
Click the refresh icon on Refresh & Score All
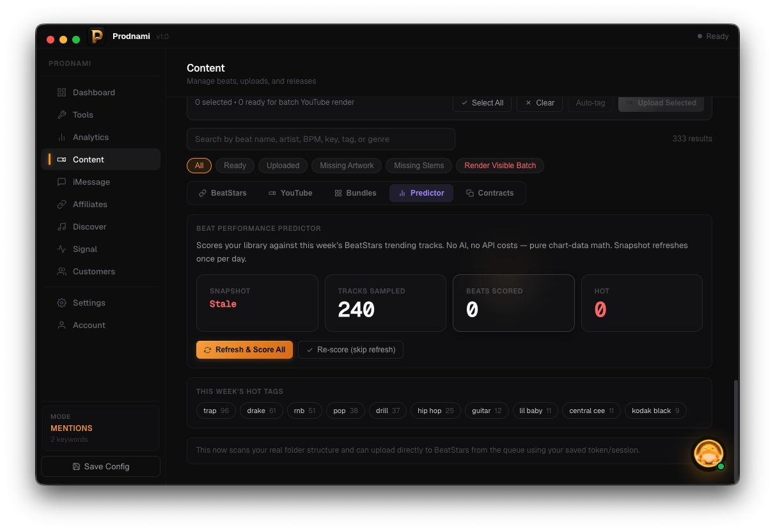pos(207,350)
